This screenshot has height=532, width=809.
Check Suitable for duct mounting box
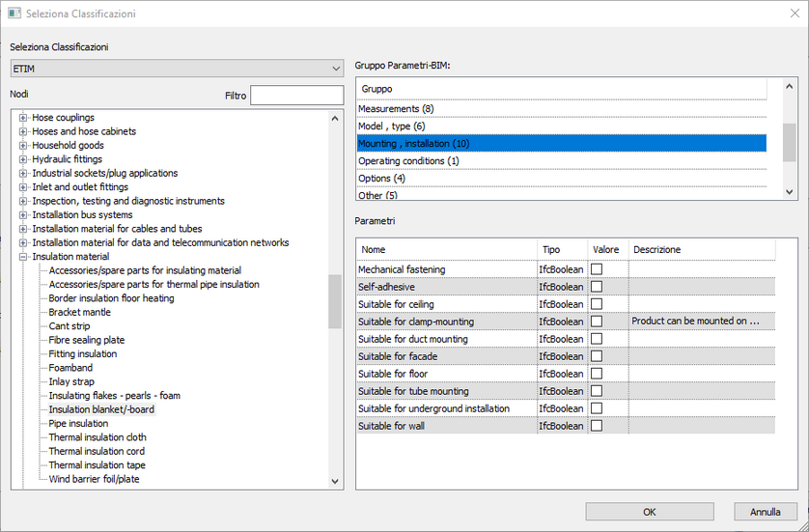tap(597, 339)
